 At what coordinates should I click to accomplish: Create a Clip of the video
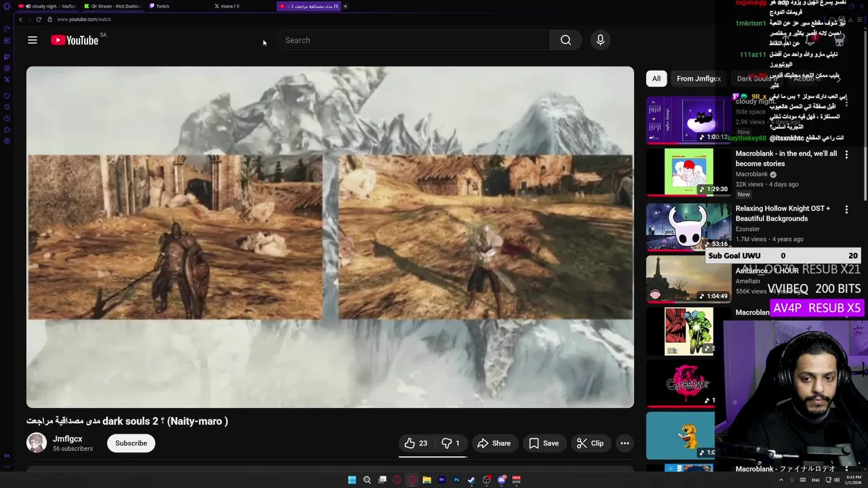590,443
